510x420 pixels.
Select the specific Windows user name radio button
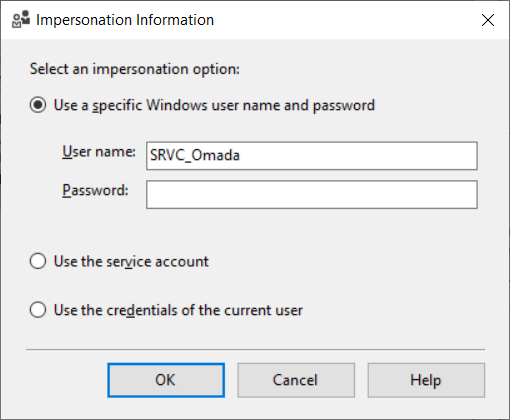coord(38,105)
